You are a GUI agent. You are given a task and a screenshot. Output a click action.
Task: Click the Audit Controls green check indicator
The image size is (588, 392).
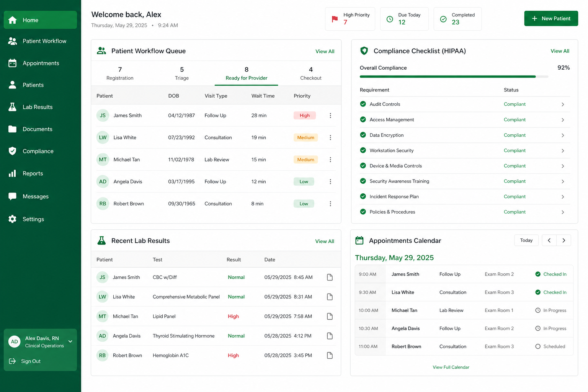(x=363, y=104)
